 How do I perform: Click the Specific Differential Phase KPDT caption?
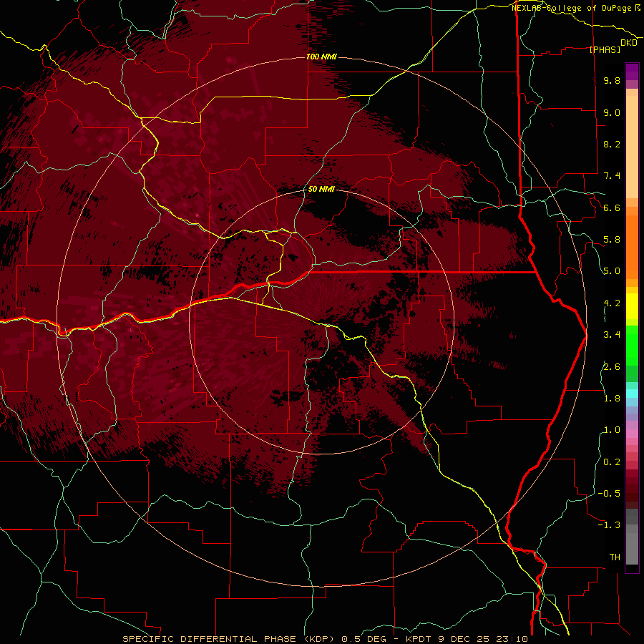click(x=326, y=639)
